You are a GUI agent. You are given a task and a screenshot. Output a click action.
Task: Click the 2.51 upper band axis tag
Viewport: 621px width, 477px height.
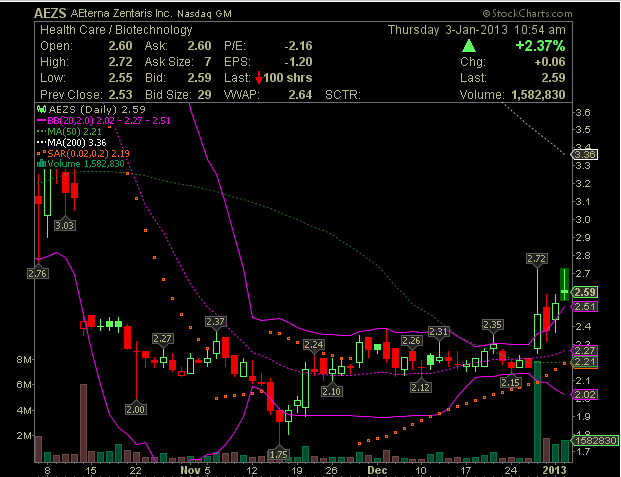(x=585, y=307)
